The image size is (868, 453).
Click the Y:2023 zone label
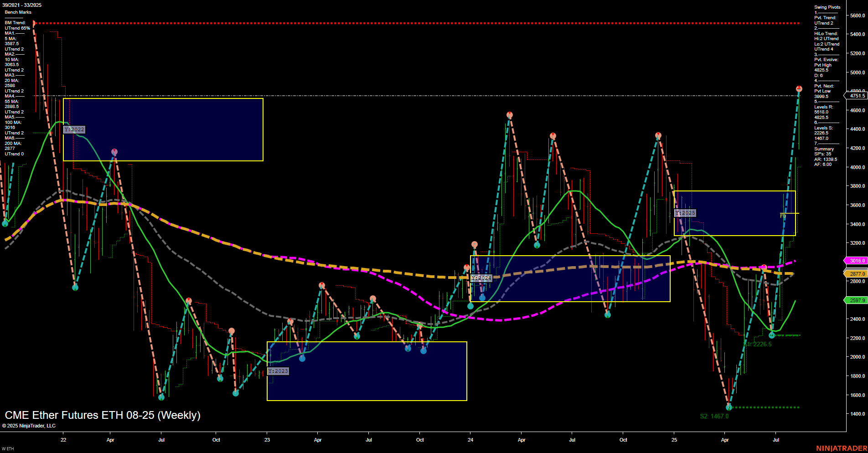pos(278,371)
